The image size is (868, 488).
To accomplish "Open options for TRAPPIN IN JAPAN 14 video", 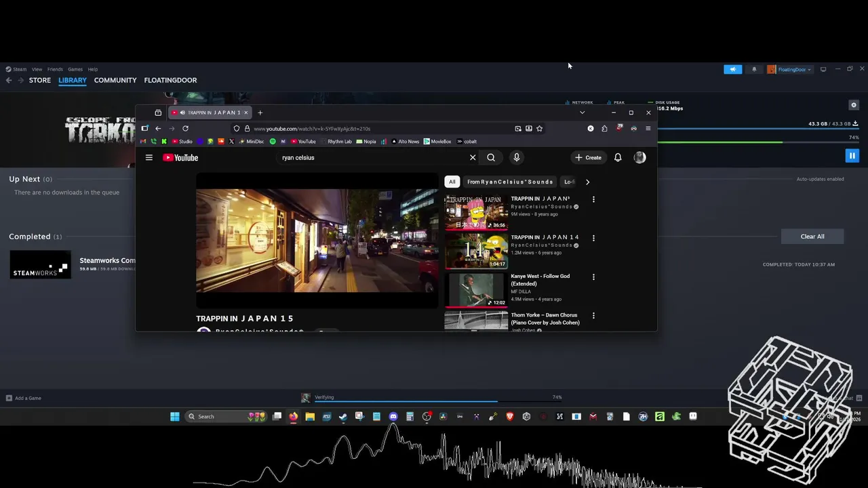I will pyautogui.click(x=593, y=238).
